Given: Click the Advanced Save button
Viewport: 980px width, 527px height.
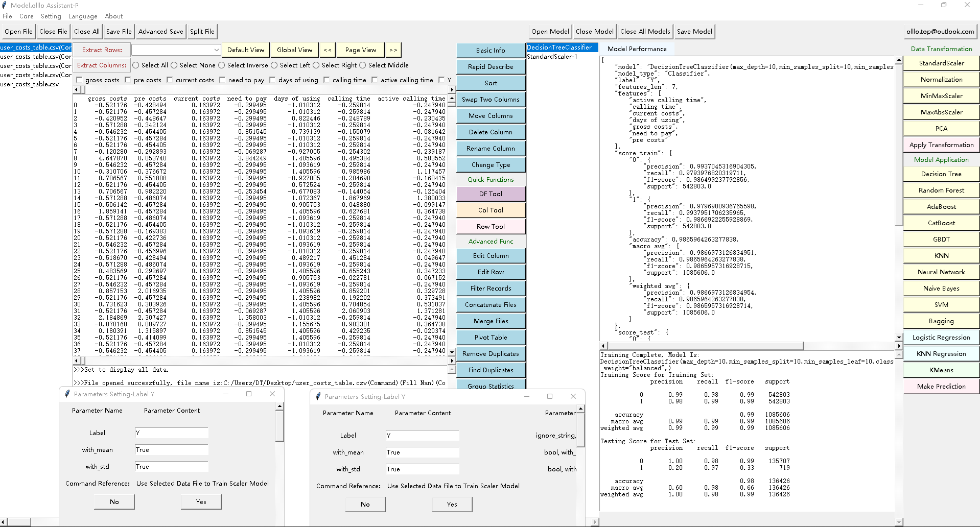Looking at the screenshot, I should point(160,31).
